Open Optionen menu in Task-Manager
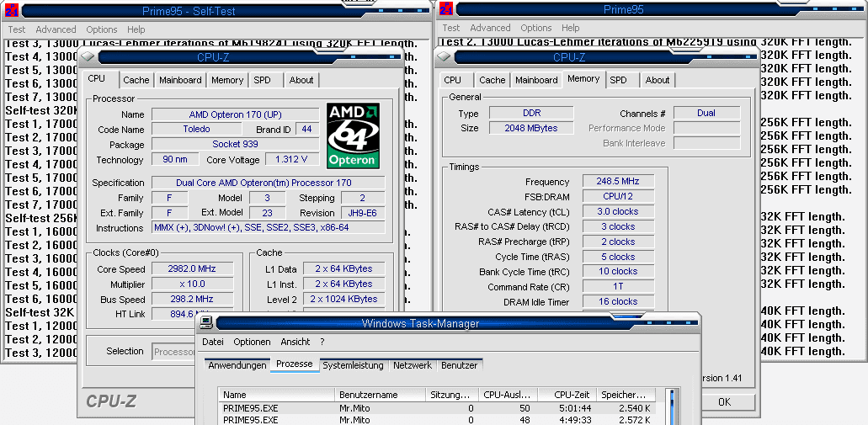The height and width of the screenshot is (425, 868). (252, 342)
